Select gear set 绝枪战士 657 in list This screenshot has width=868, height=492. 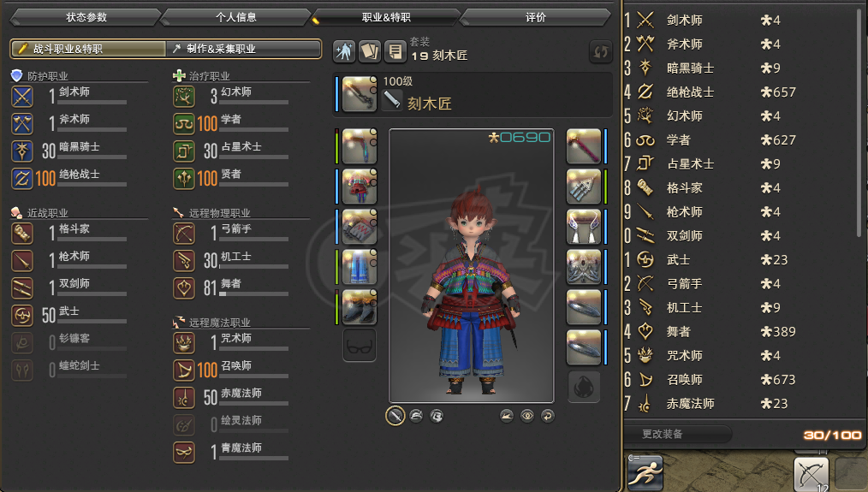(x=739, y=92)
